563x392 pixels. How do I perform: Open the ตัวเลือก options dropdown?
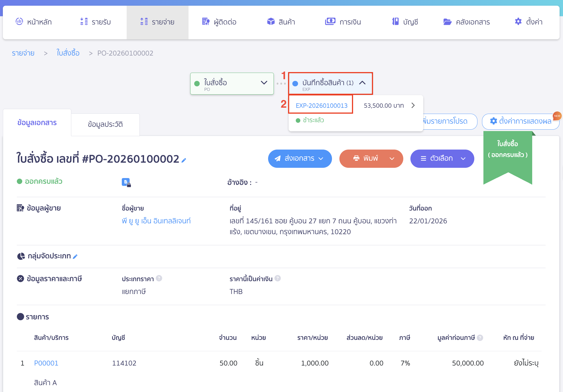pyautogui.click(x=442, y=159)
